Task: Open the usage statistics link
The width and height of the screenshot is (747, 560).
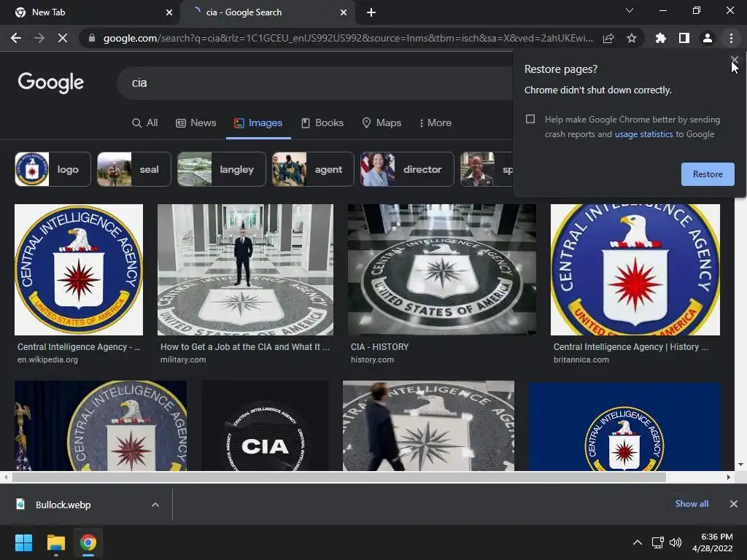Action: pyautogui.click(x=643, y=134)
